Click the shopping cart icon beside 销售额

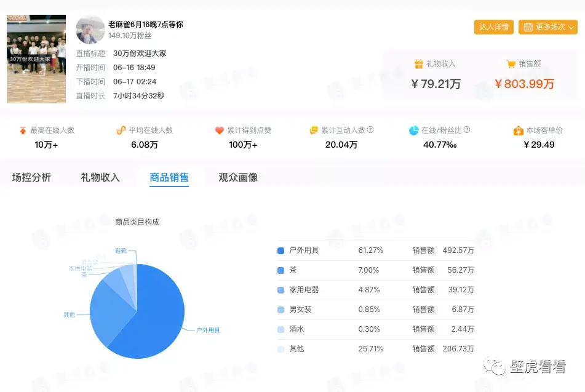tap(511, 64)
